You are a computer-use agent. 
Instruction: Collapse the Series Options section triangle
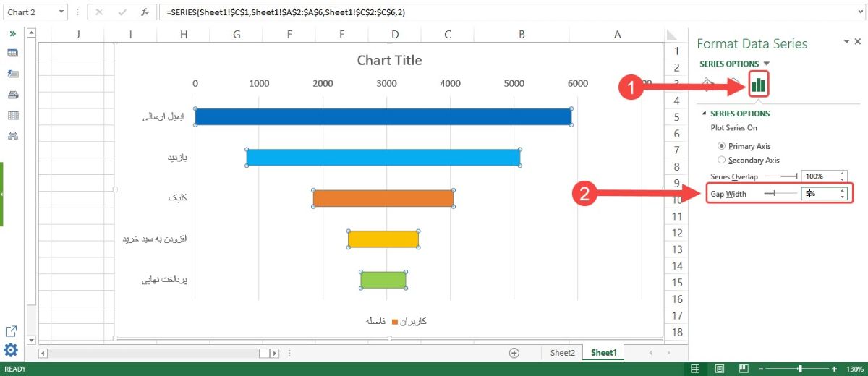(704, 114)
